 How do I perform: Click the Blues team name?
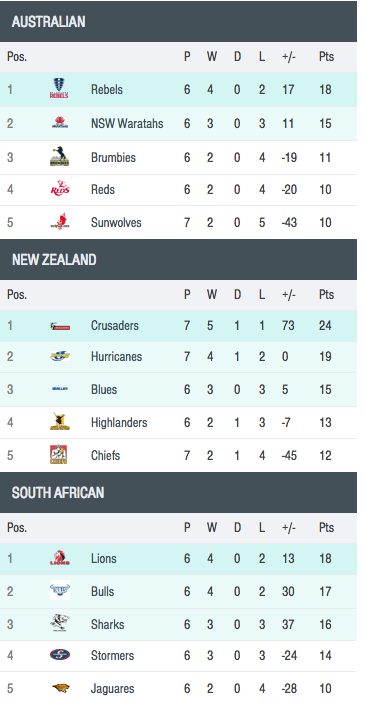coord(104,389)
